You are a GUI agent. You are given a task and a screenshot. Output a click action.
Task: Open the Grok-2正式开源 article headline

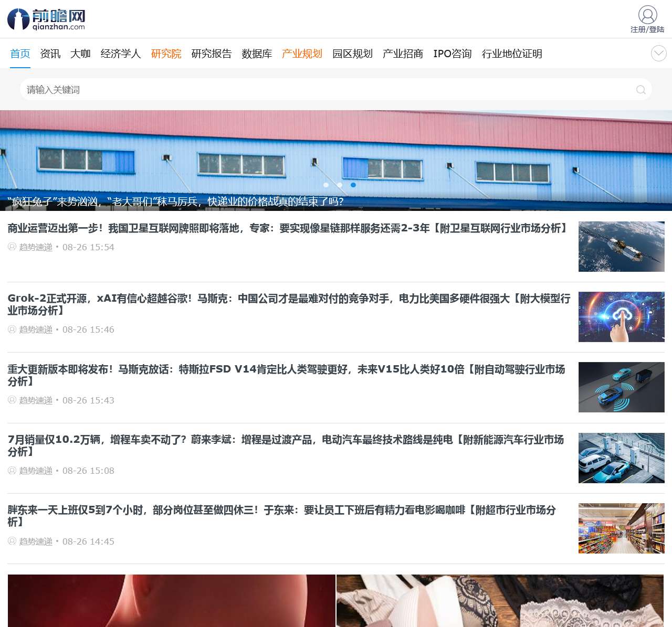[x=289, y=304]
